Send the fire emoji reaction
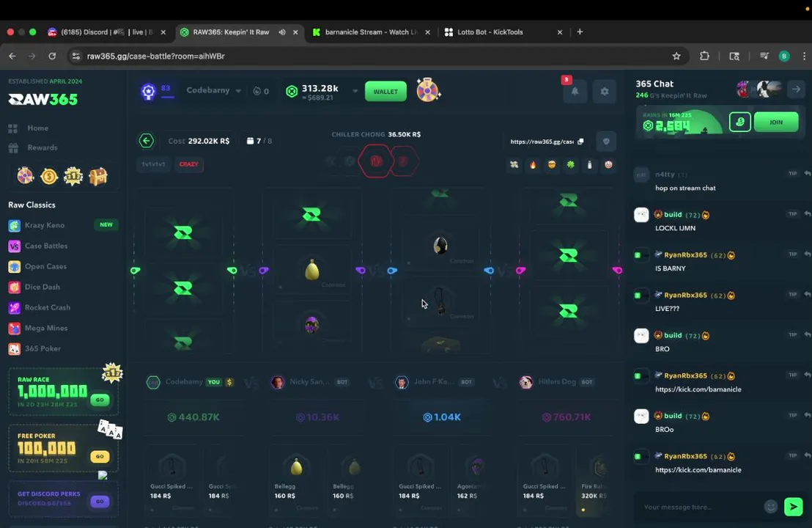This screenshot has height=528, width=812. coord(533,165)
